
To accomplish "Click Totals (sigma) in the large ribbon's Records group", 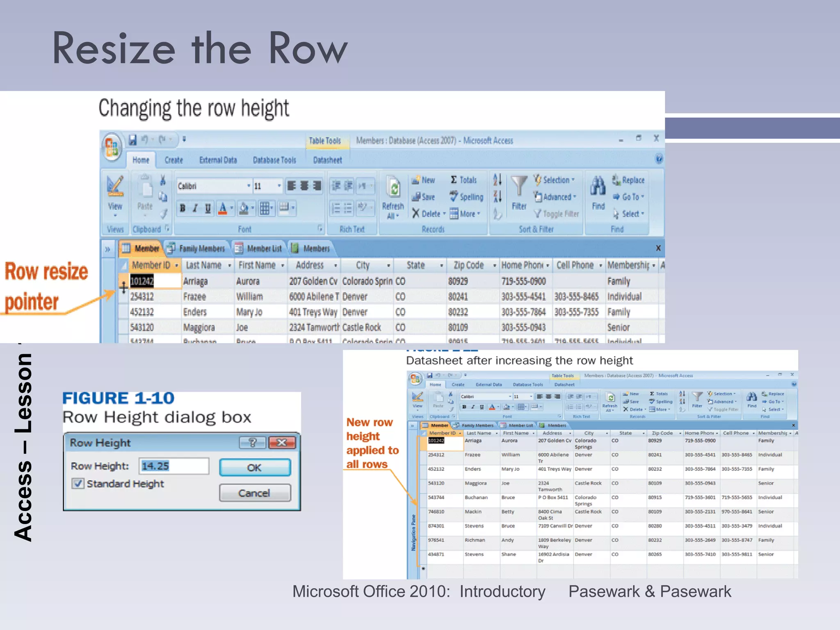I will click(x=463, y=180).
